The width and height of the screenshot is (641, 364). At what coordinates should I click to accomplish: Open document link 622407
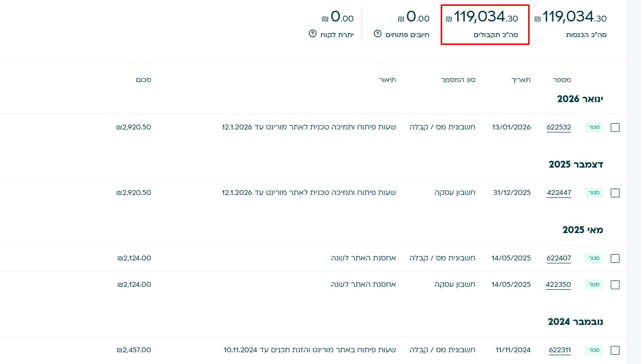coord(558,258)
